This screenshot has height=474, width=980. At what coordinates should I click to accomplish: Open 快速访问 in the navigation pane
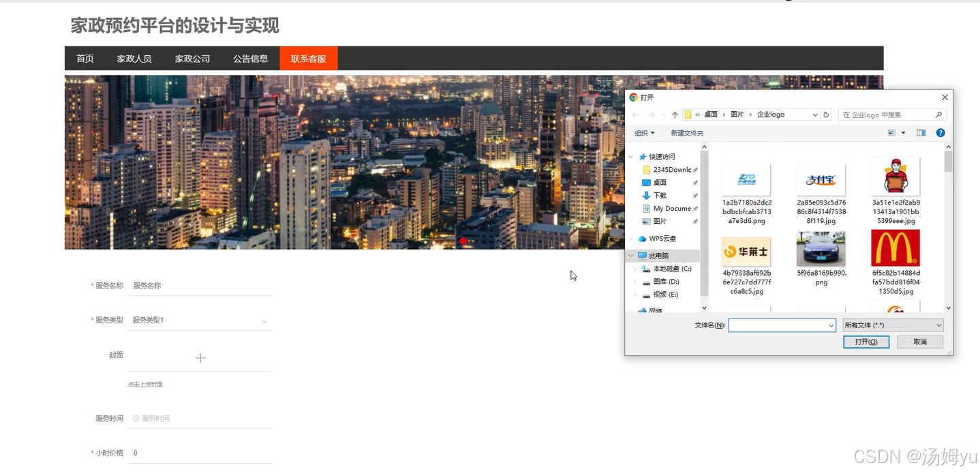(662, 157)
